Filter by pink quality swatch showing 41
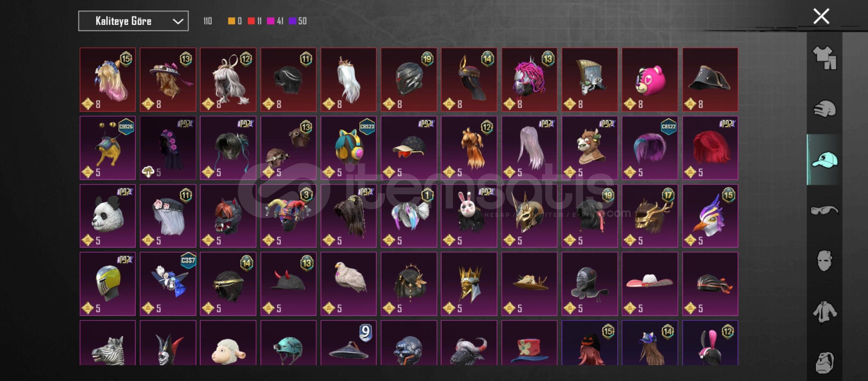Screen dimensions: 868x381 pyautogui.click(x=275, y=21)
